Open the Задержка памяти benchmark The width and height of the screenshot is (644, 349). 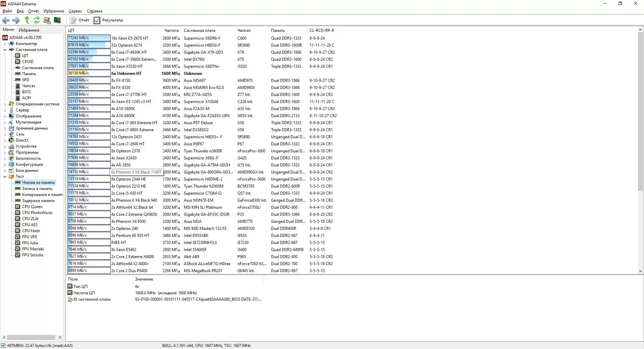(x=38, y=201)
